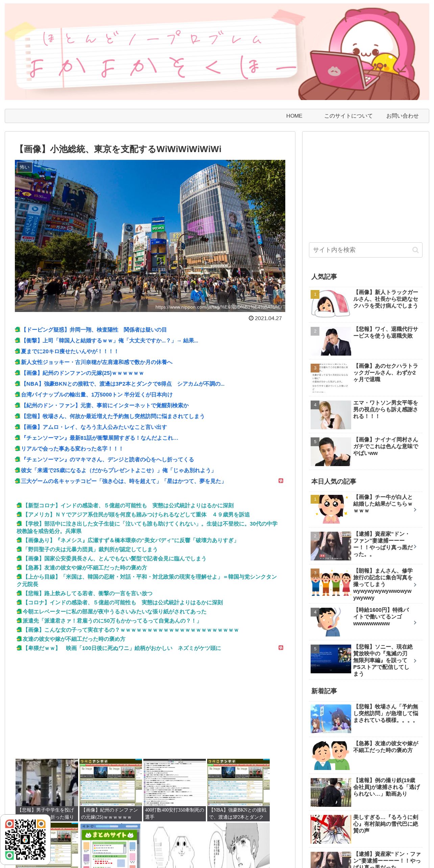Click arrow beside まんさん修学旅行 card

(x=415, y=585)
